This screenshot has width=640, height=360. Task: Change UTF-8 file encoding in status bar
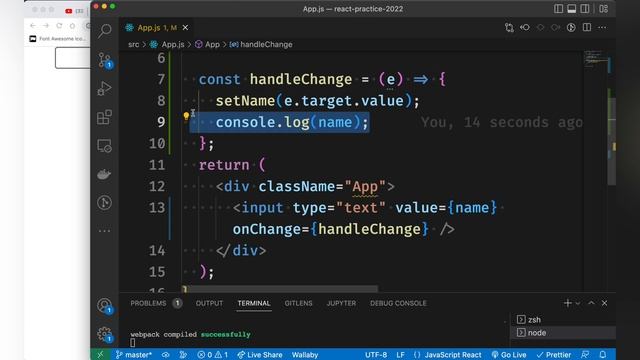tap(376, 355)
